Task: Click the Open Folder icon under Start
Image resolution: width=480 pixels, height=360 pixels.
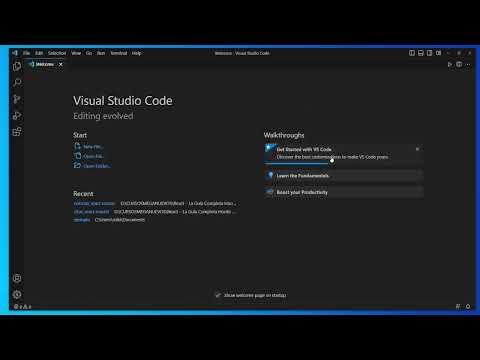Action: click(x=77, y=165)
